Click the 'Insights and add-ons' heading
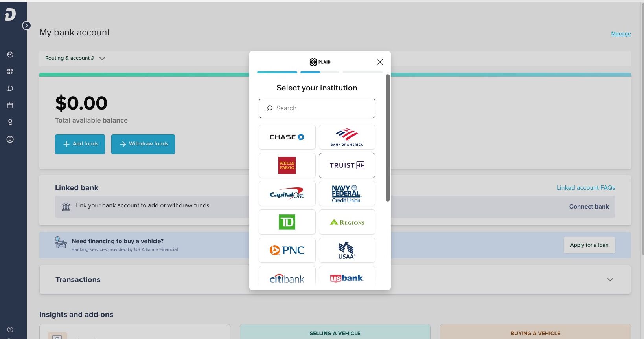The height and width of the screenshot is (339, 644). [x=76, y=315]
